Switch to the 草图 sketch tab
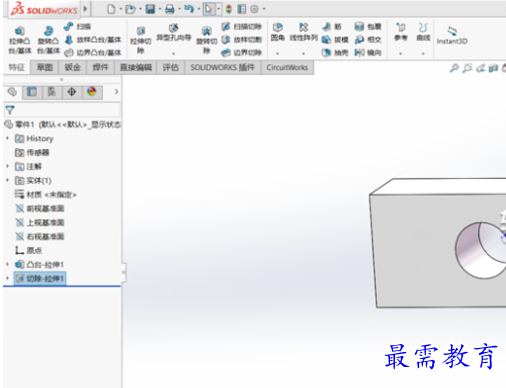506x388 pixels. click(44, 67)
